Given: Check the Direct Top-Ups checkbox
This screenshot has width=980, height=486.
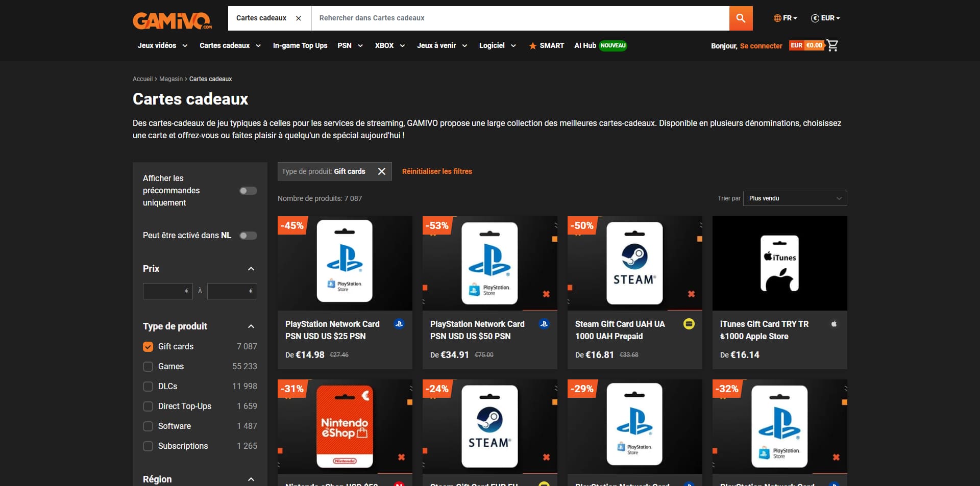Looking at the screenshot, I should 148,406.
